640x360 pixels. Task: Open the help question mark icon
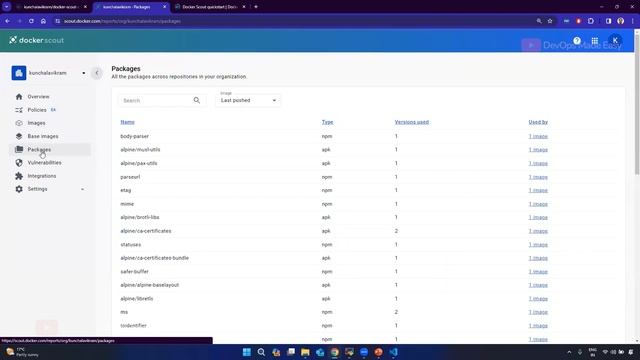click(x=577, y=40)
